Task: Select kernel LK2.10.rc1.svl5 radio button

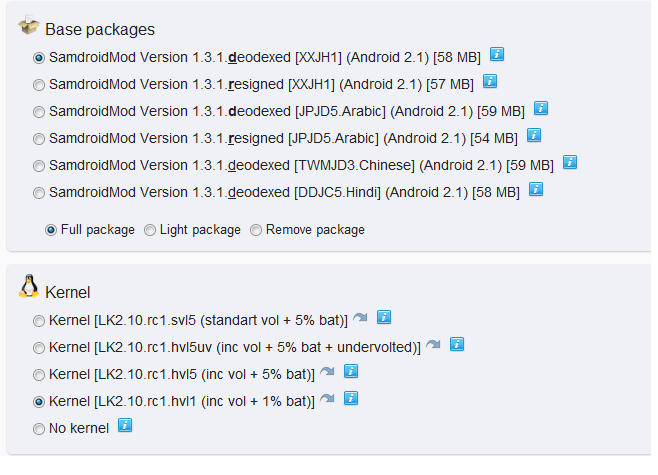Action: click(x=39, y=321)
